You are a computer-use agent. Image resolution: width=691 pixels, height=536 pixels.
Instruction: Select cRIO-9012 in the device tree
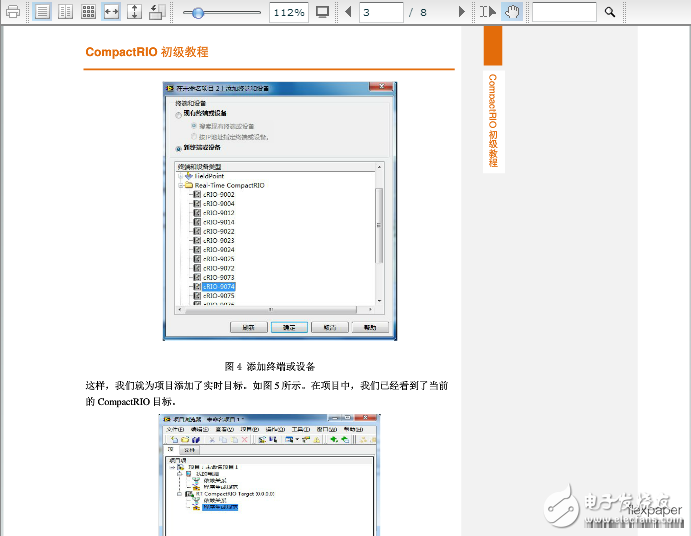[x=219, y=213]
